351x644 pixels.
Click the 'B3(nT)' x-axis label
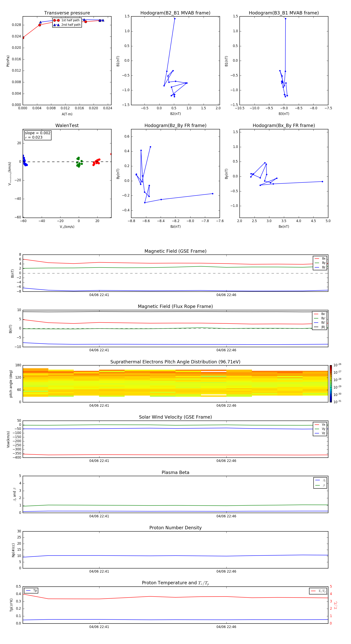pos(284,114)
